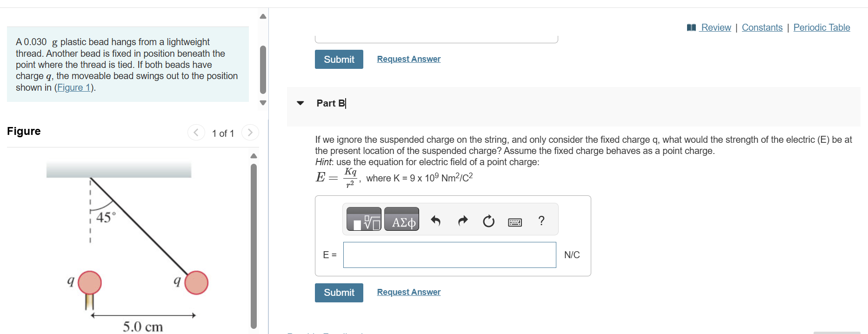Click the previous figure chevron
868x334 pixels.
click(196, 132)
